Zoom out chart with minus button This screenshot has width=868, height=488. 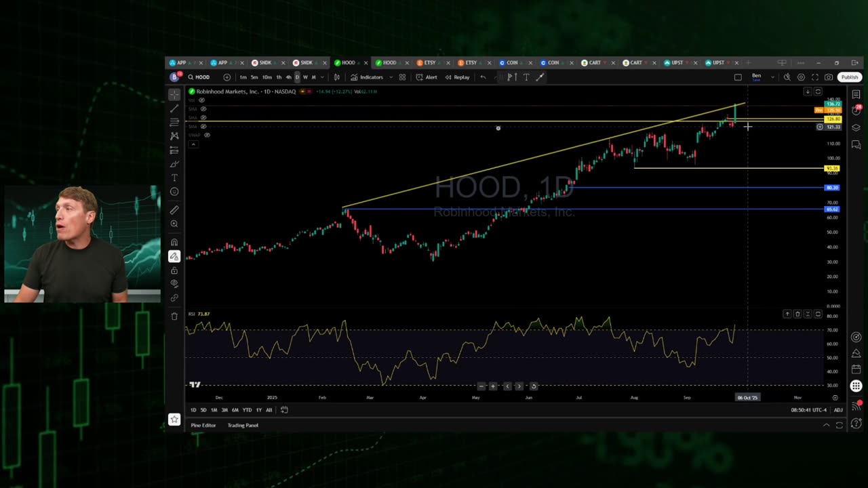(x=481, y=386)
